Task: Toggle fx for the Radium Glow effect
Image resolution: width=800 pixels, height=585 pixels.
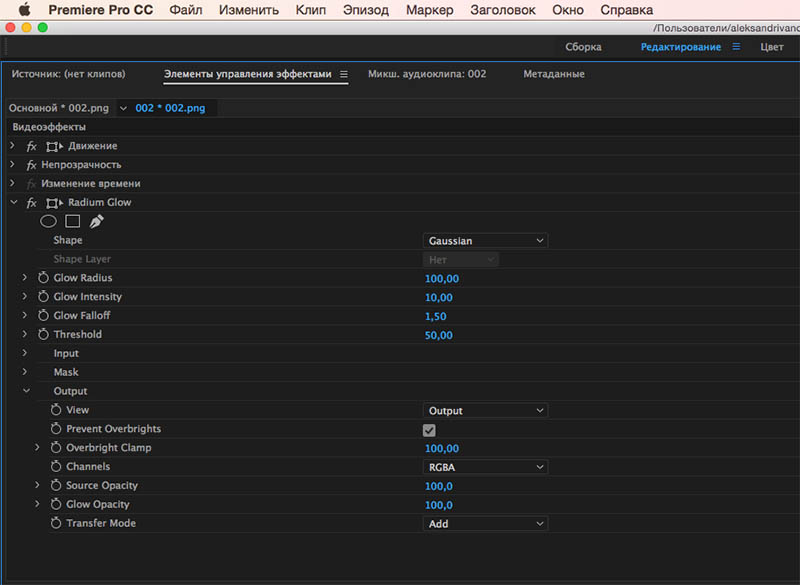Action: [31, 203]
